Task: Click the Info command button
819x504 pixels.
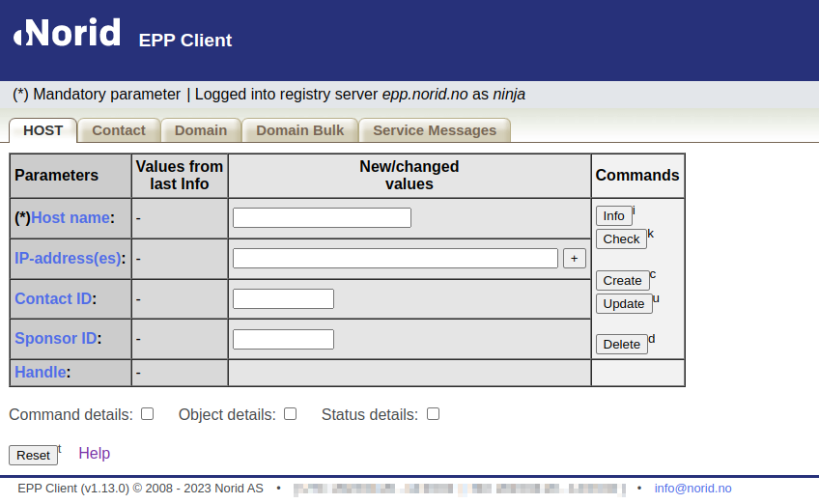Action: [x=613, y=215]
